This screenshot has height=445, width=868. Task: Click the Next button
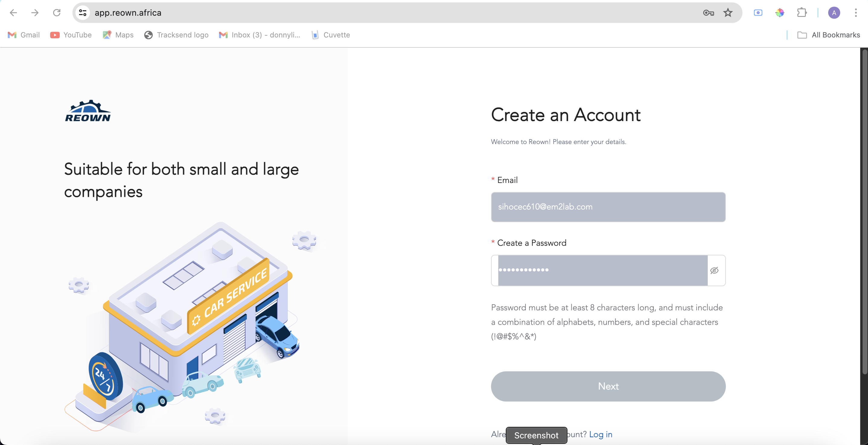(608, 386)
